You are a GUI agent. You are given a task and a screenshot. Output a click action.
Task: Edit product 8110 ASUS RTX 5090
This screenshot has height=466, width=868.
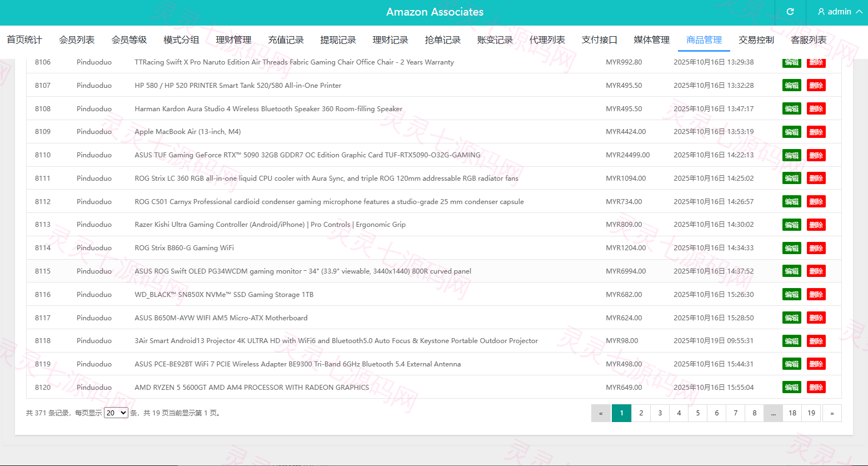tap(792, 155)
